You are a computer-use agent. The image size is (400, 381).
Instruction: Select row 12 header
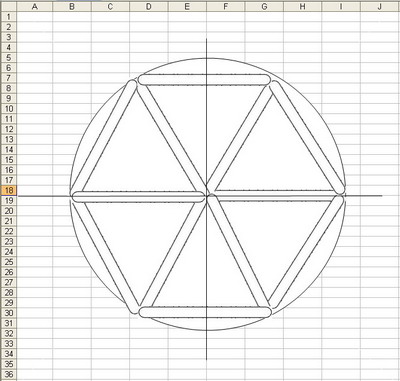click(x=8, y=129)
